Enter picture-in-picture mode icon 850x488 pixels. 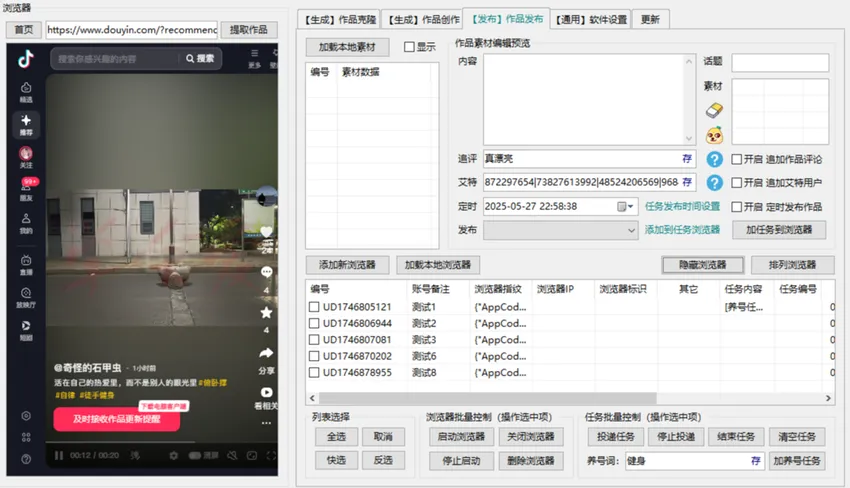tap(252, 455)
